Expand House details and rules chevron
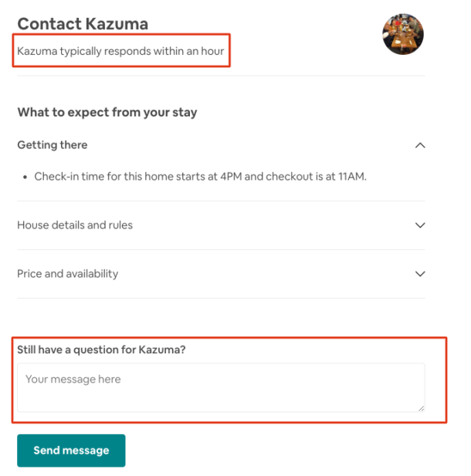 coord(420,225)
